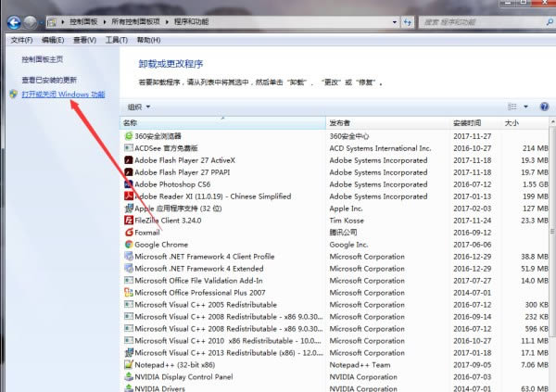Open the address bar history dropdown

pyautogui.click(x=395, y=22)
